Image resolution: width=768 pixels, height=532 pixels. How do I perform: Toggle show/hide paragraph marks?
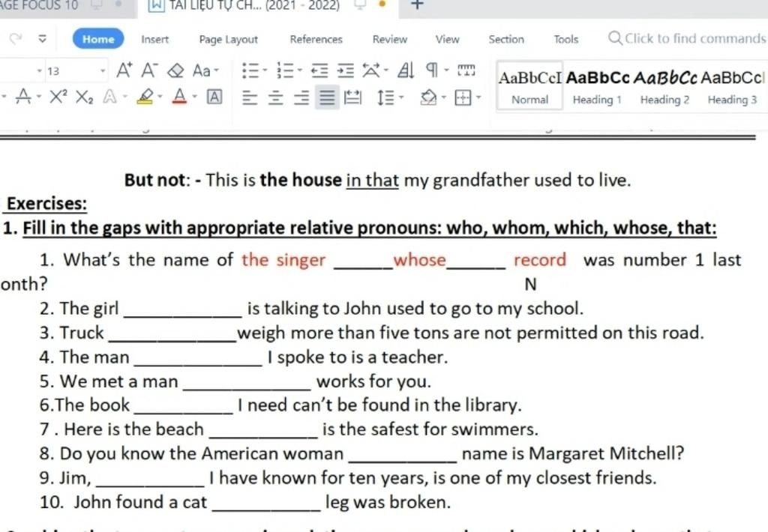[x=431, y=70]
